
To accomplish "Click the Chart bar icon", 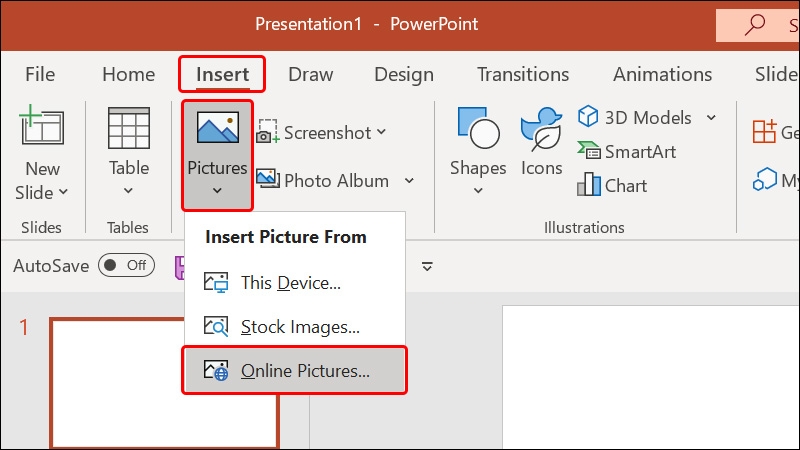I will click(x=589, y=184).
